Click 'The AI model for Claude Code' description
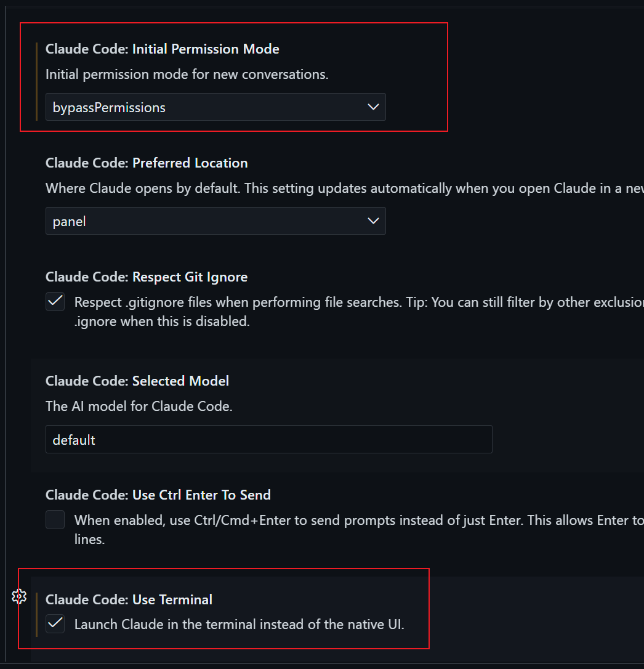The height and width of the screenshot is (669, 644). (139, 407)
